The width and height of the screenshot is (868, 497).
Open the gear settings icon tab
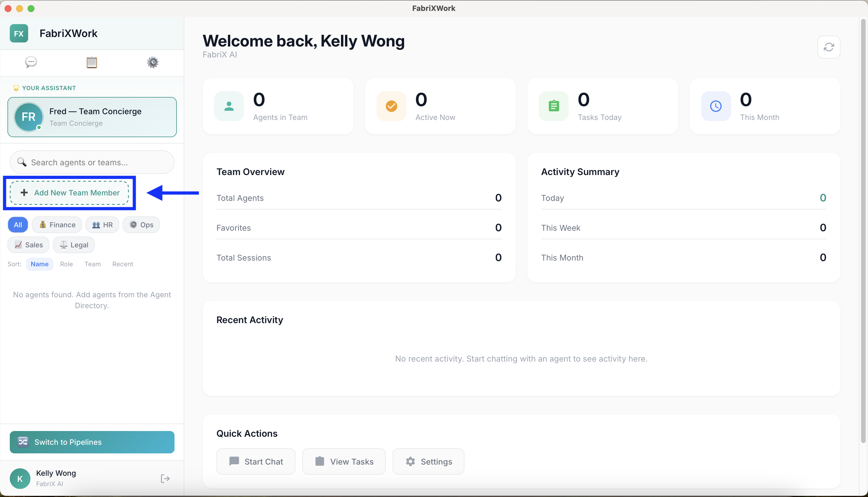pyautogui.click(x=153, y=63)
